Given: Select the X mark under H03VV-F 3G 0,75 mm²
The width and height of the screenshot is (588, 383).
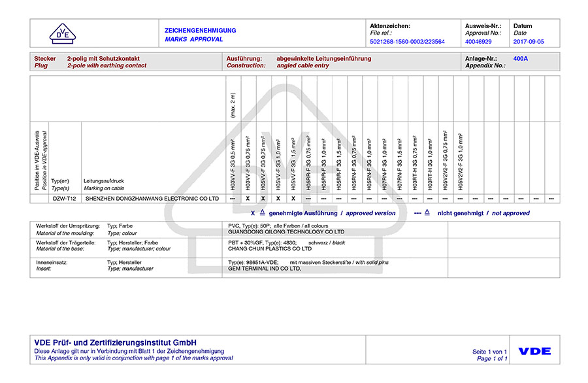Looking at the screenshot, I should click(248, 199).
